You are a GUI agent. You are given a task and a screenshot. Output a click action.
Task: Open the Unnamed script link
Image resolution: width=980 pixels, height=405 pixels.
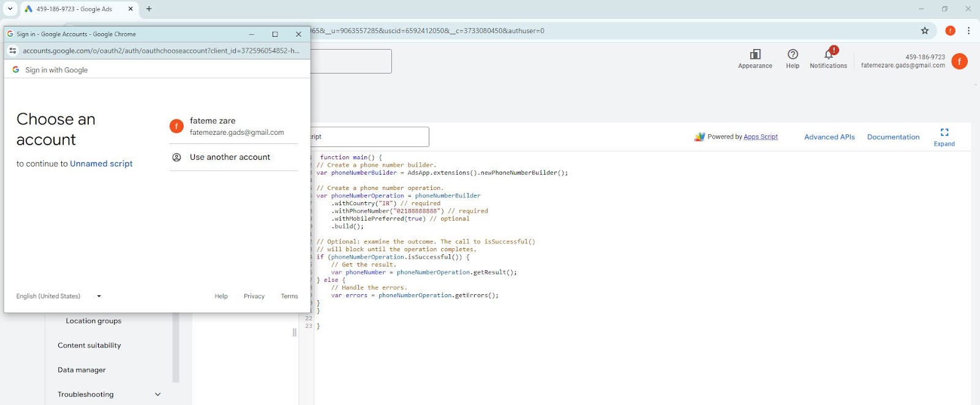(x=101, y=164)
